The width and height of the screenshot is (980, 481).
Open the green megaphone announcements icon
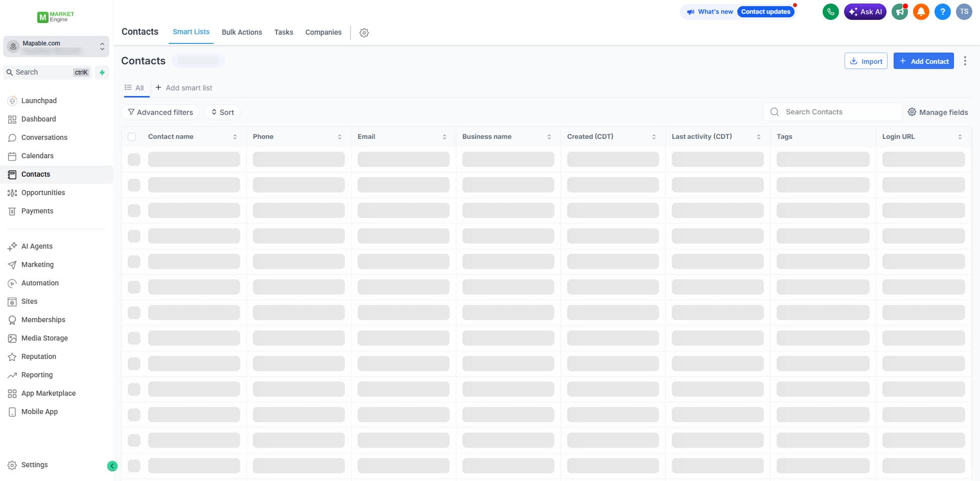tap(899, 12)
